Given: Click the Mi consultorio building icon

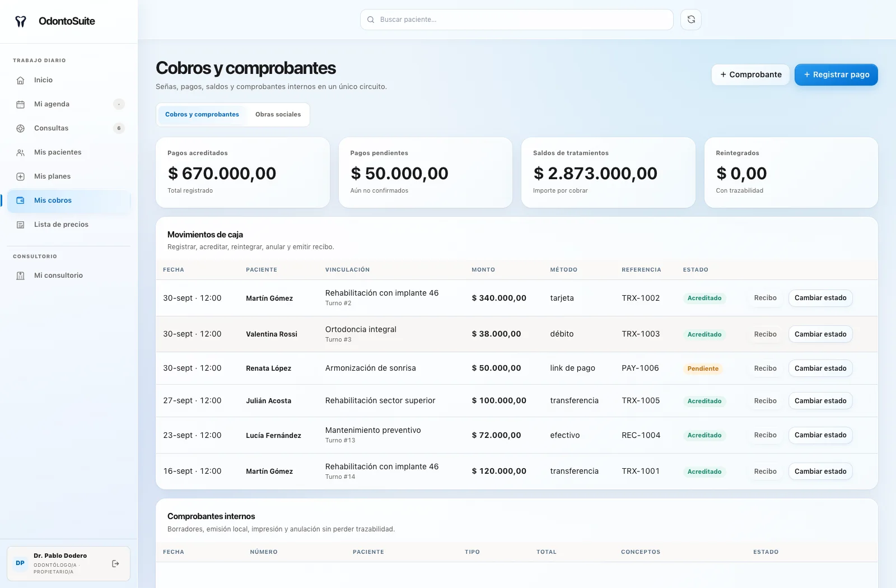Looking at the screenshot, I should tap(21, 276).
